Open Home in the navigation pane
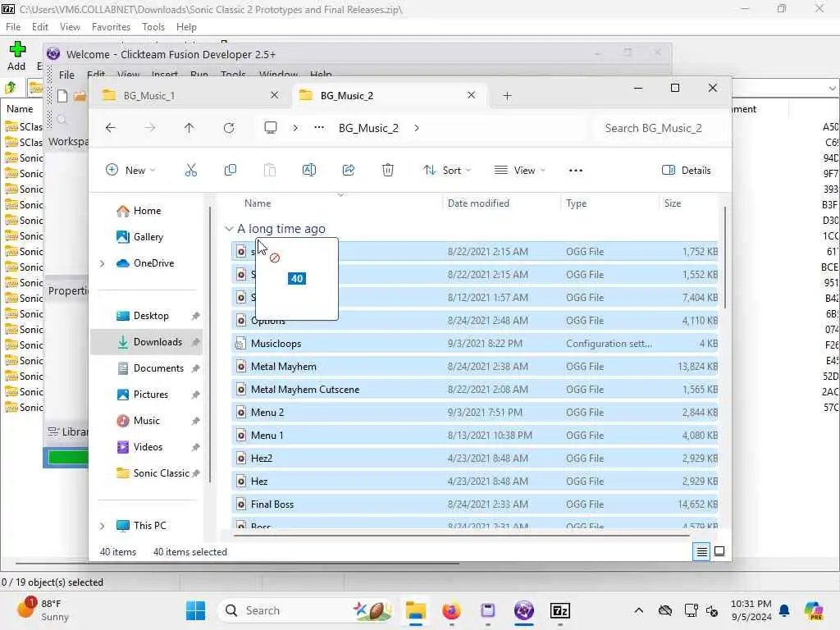The height and width of the screenshot is (630, 840). 148,211
